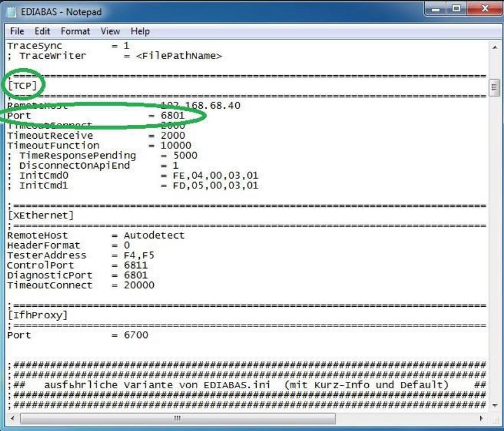Click the HeaderFormat line
504x431 pixels.
[x=68, y=245]
